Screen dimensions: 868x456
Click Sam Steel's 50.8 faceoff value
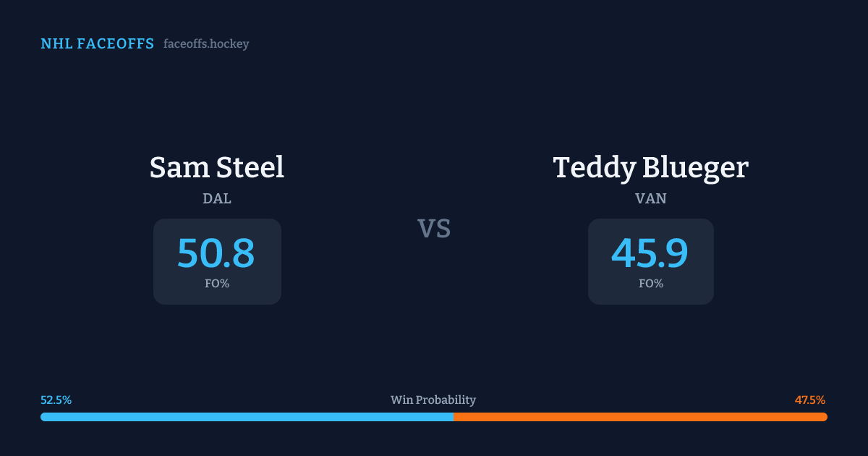(216, 253)
